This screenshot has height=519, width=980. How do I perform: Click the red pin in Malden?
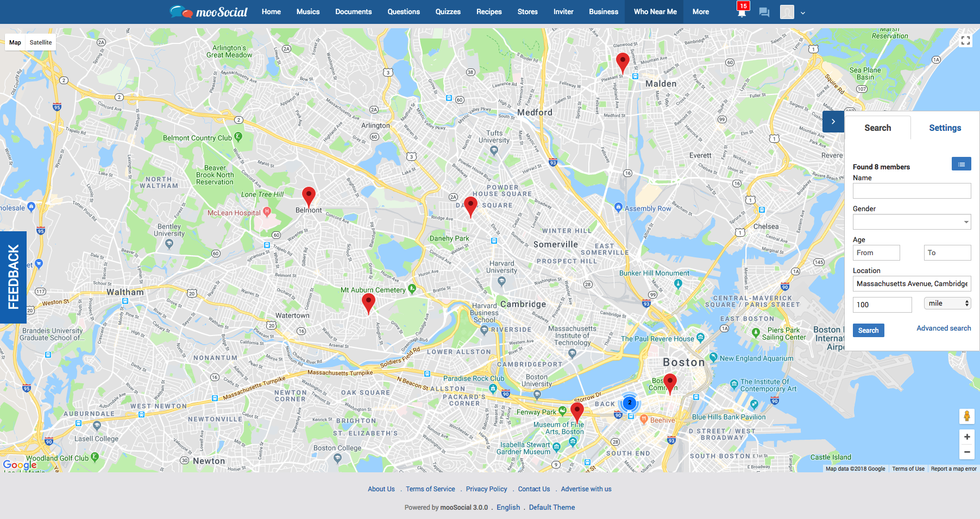(x=623, y=62)
